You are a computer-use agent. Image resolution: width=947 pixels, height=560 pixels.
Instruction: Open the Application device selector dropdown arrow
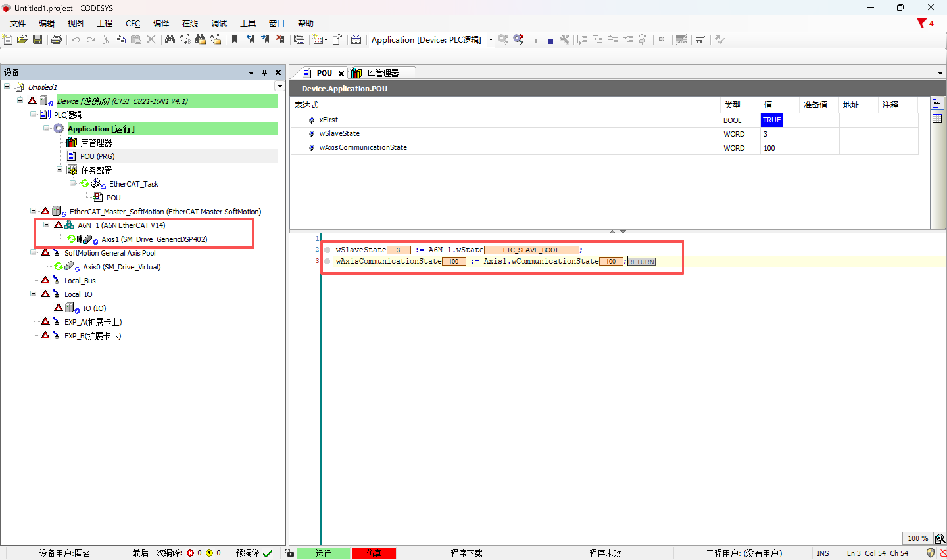(x=491, y=40)
